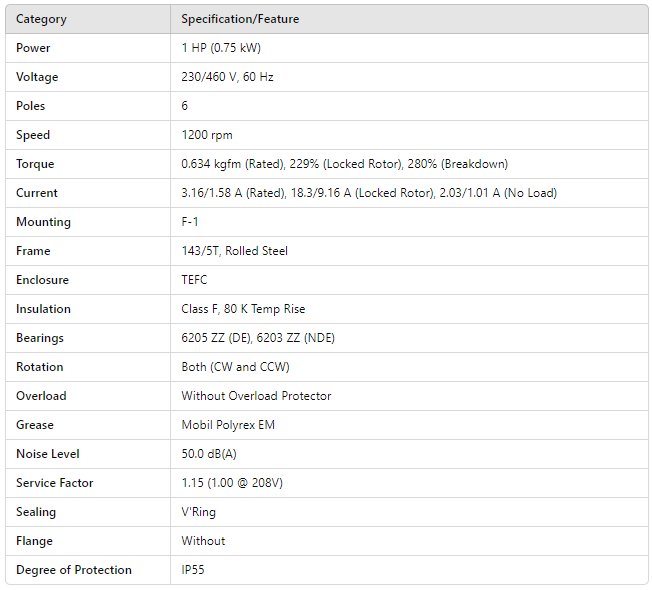Select the TEFC enclosure value
The image size is (652, 590).
194,280
